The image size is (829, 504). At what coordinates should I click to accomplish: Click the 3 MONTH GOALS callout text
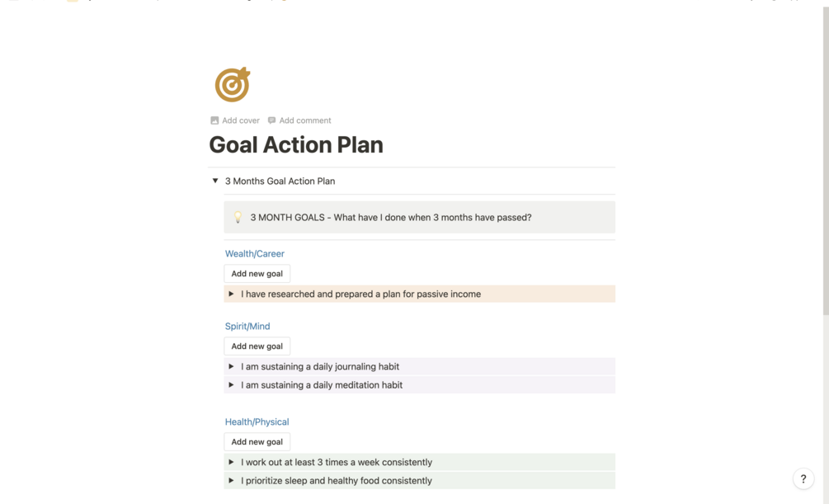click(390, 218)
